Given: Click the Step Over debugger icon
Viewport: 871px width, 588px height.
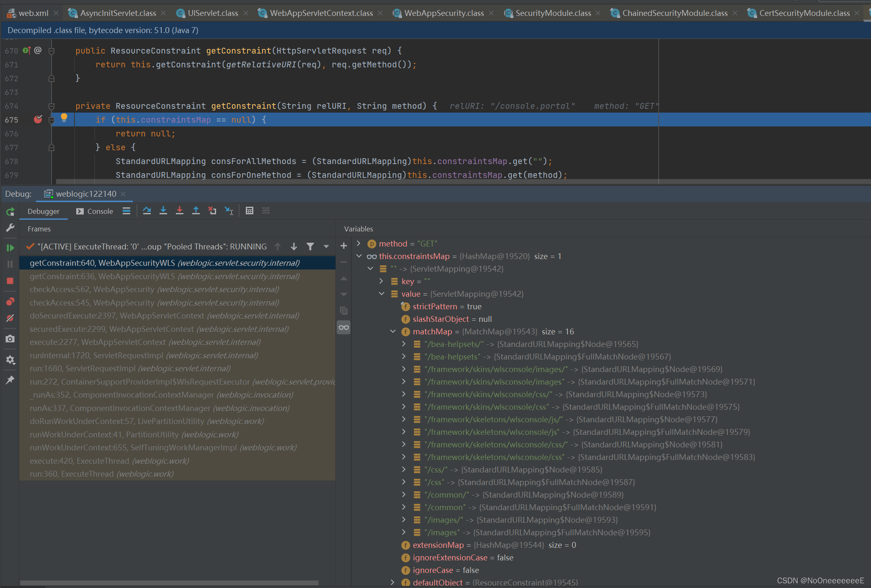Looking at the screenshot, I should (x=147, y=211).
